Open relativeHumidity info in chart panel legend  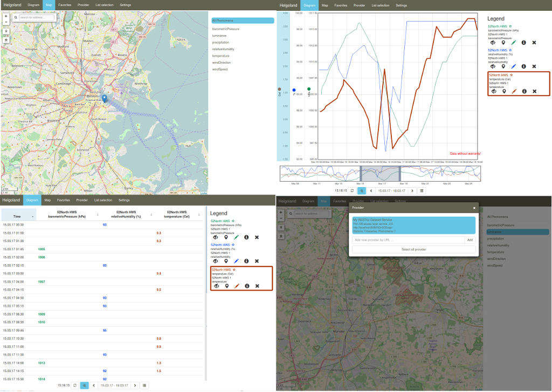[x=524, y=66]
